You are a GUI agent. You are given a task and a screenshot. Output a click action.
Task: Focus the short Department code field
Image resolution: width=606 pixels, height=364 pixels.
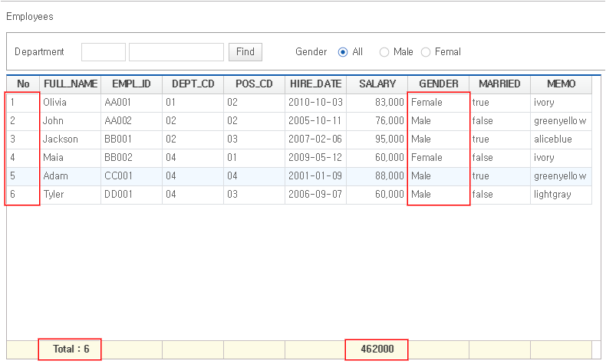click(104, 52)
